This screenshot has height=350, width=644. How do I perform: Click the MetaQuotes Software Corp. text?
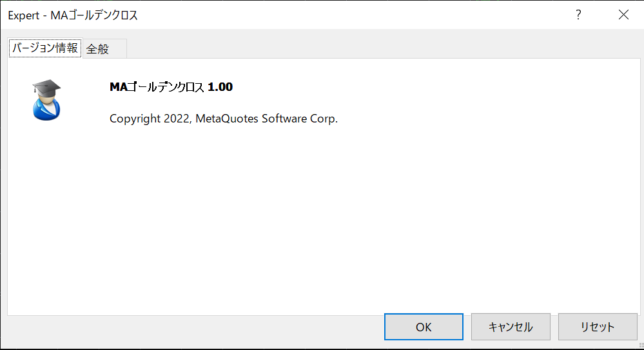tap(266, 119)
